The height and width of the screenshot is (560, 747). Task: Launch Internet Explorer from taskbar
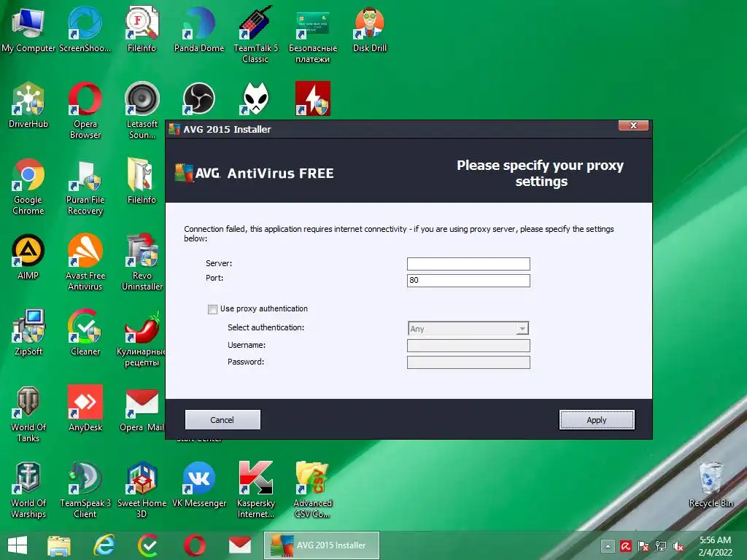[x=104, y=545]
